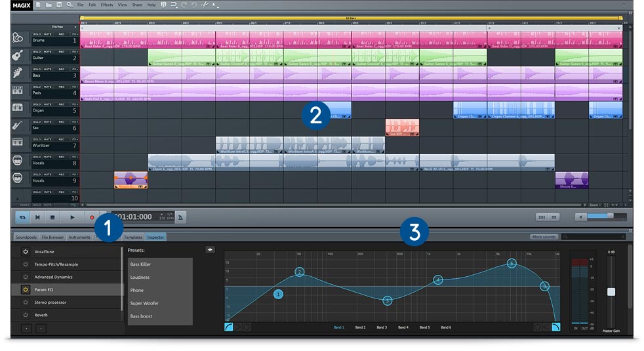
Task: Enable the Tempo-Pitch/Resample effect
Action: coord(26,264)
